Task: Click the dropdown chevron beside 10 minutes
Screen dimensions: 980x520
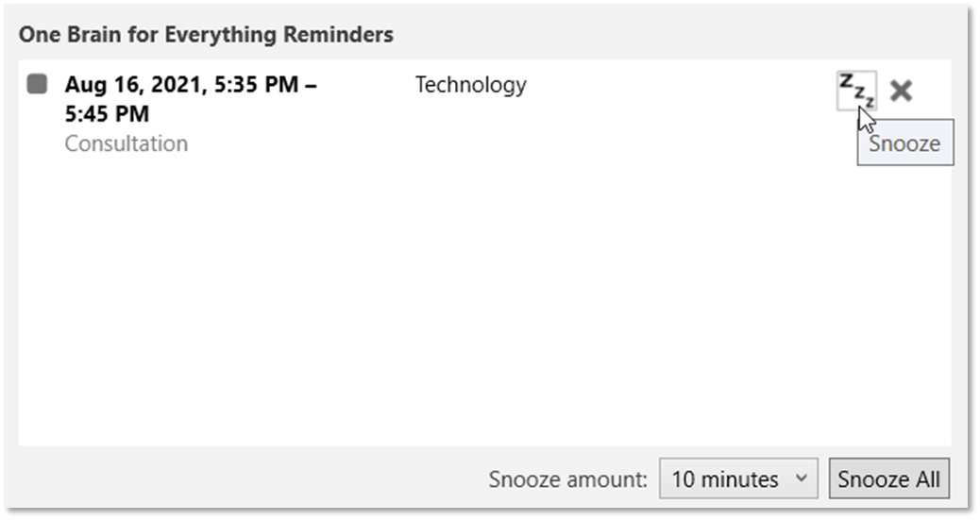Action: (801, 478)
